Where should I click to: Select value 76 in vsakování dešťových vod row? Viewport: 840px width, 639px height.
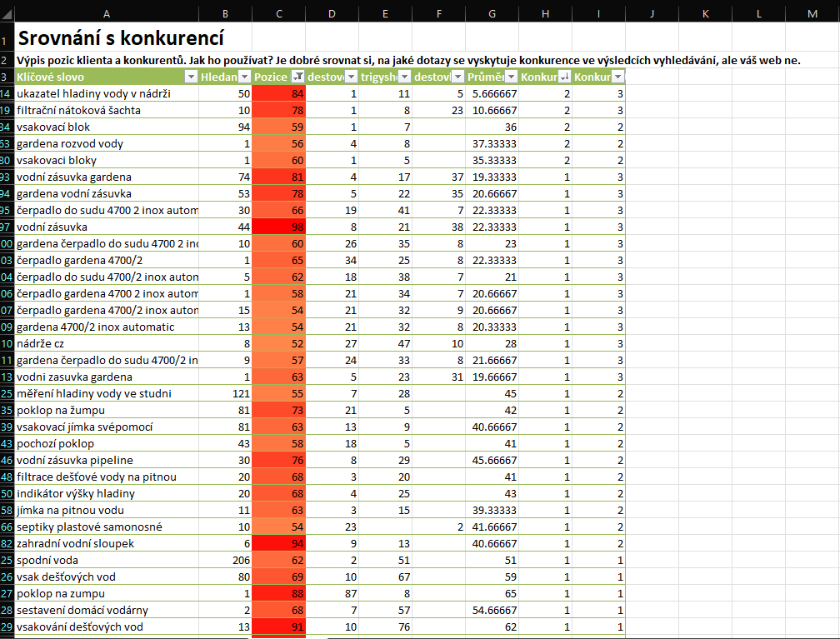point(385,627)
